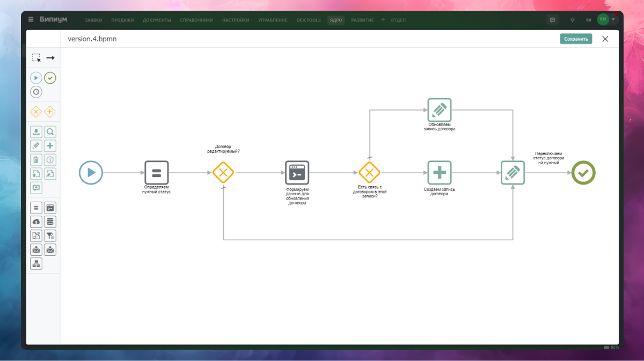Pick the download record task in palette
Screen dimensions: 644x361
[36, 132]
